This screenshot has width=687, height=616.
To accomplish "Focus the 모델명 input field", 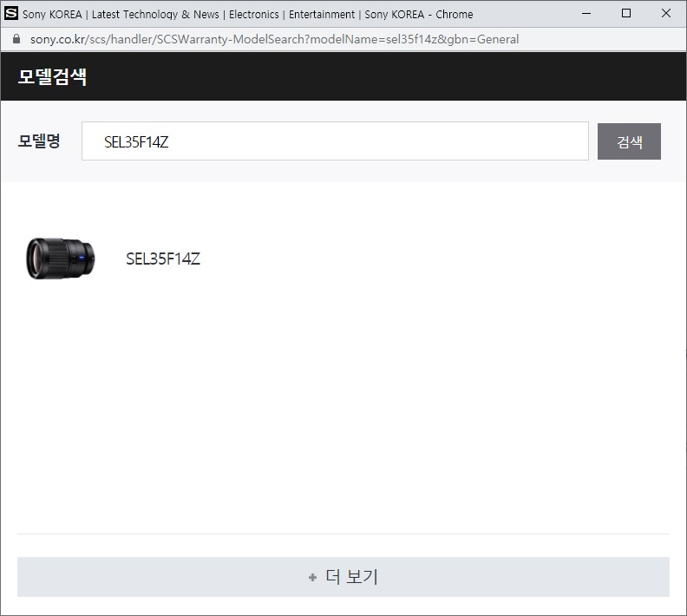I will [335, 141].
